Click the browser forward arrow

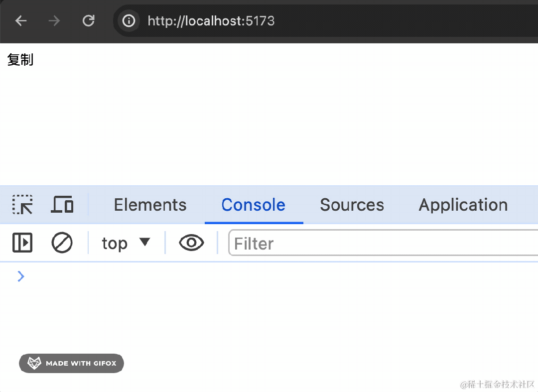(x=54, y=21)
